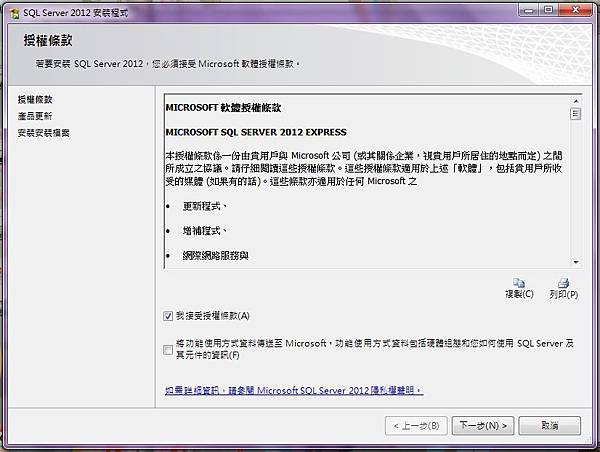The image size is (600, 452).
Task: Click the license text scroll up arrow
Action: tap(576, 101)
